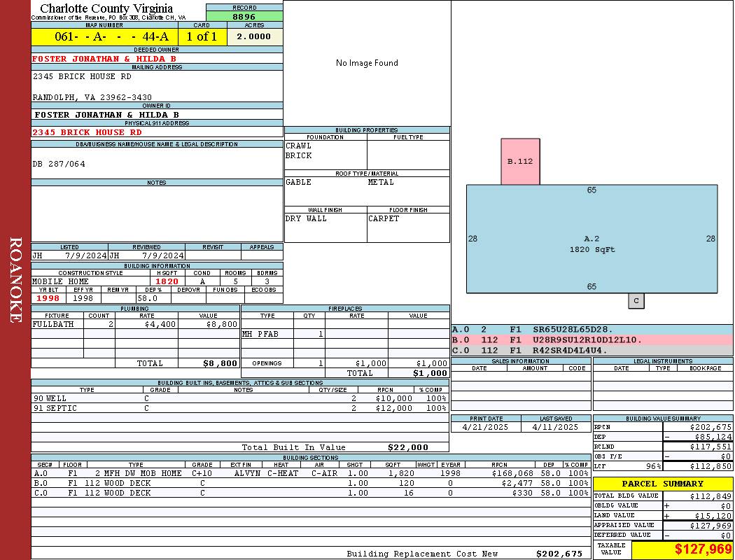The width and height of the screenshot is (735, 560).
Task: Click pink sketch code line B.0 U28R9SU12R10D12L10
Action: pyautogui.click(x=592, y=339)
